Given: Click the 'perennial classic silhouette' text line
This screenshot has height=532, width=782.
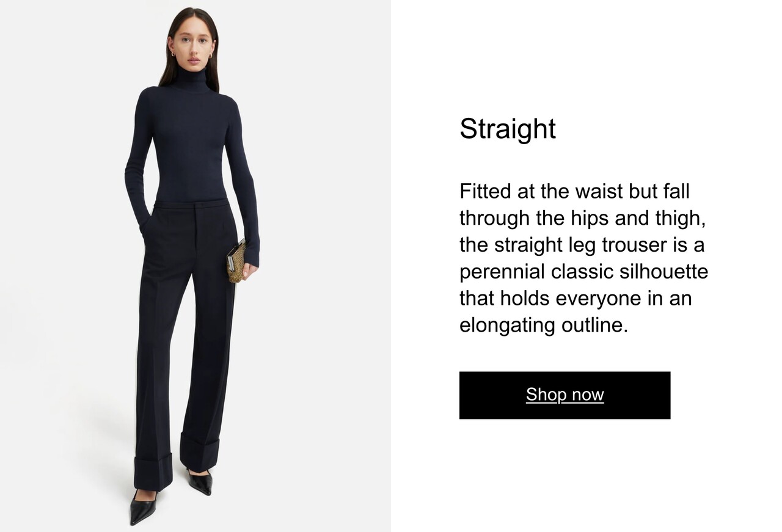Looking at the screenshot, I should (x=583, y=271).
